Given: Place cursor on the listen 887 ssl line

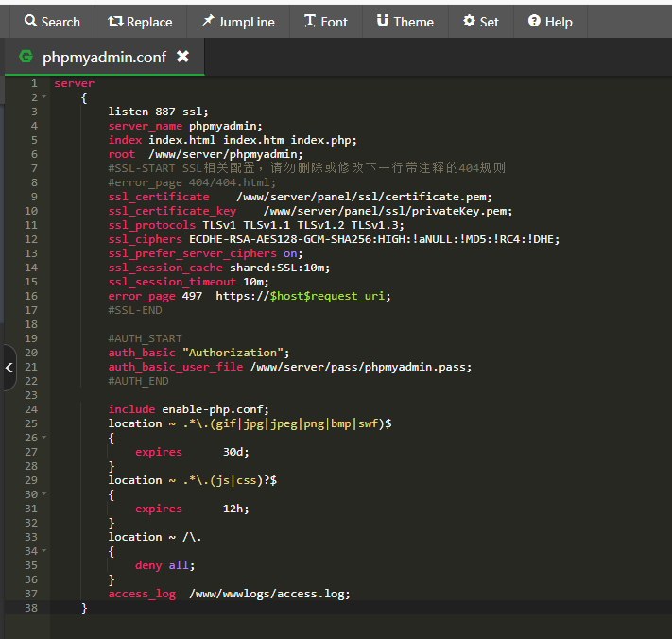Looking at the screenshot, I should pyautogui.click(x=158, y=112).
